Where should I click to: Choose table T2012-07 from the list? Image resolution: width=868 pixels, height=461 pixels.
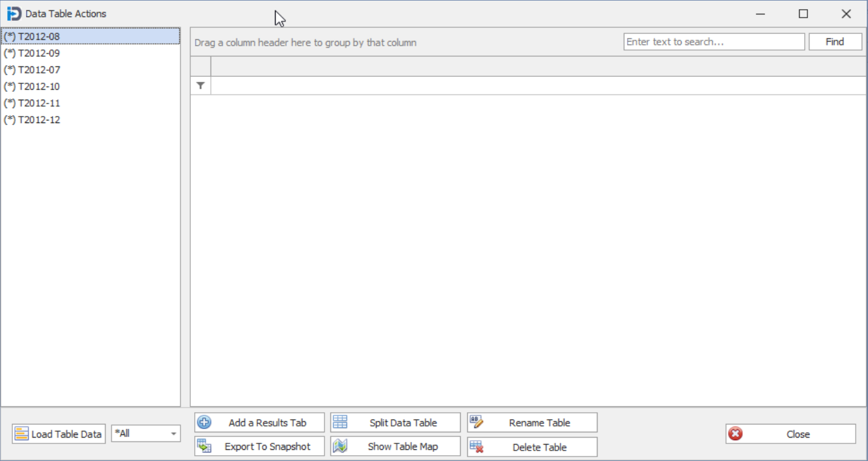[x=39, y=70]
